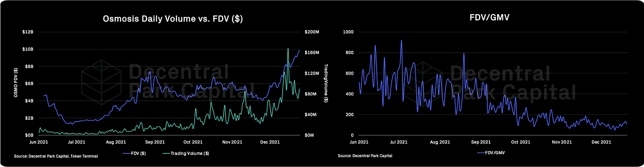The image size is (644, 167).
Task: Click the '$80M' trading volume axis label
Action: [310, 94]
